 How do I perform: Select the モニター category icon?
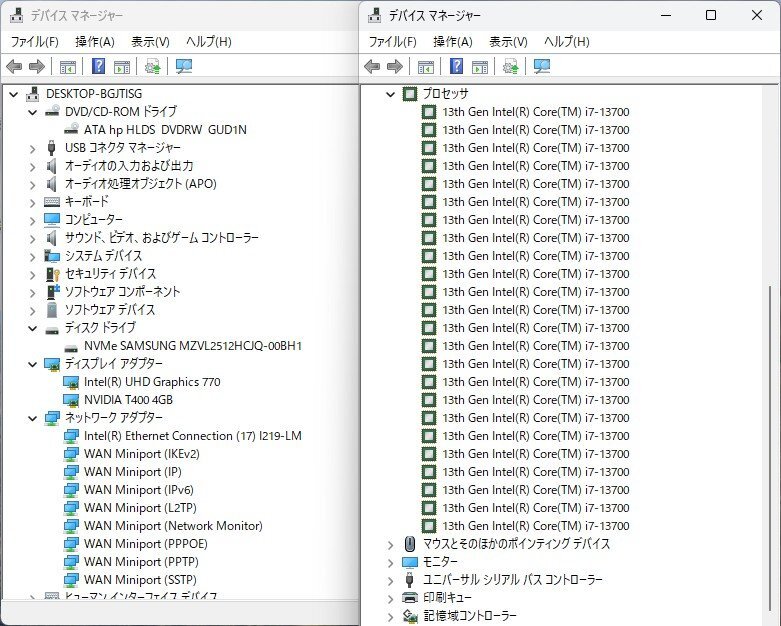coord(409,562)
